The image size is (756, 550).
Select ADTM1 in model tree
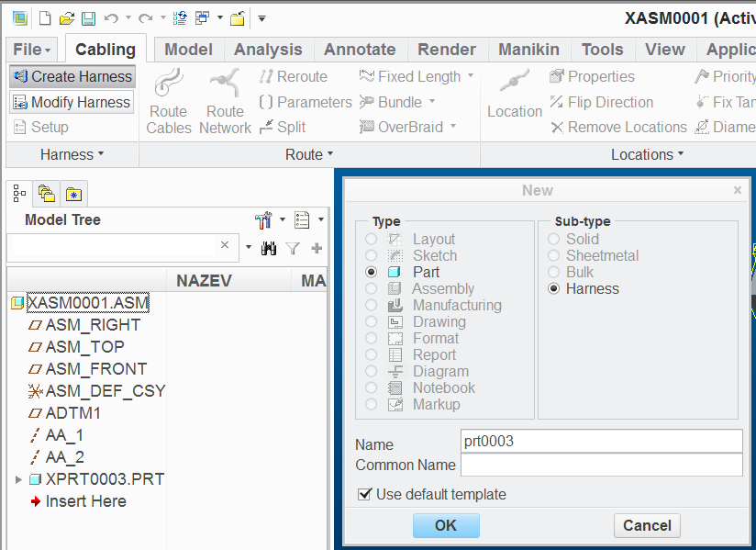click(64, 413)
